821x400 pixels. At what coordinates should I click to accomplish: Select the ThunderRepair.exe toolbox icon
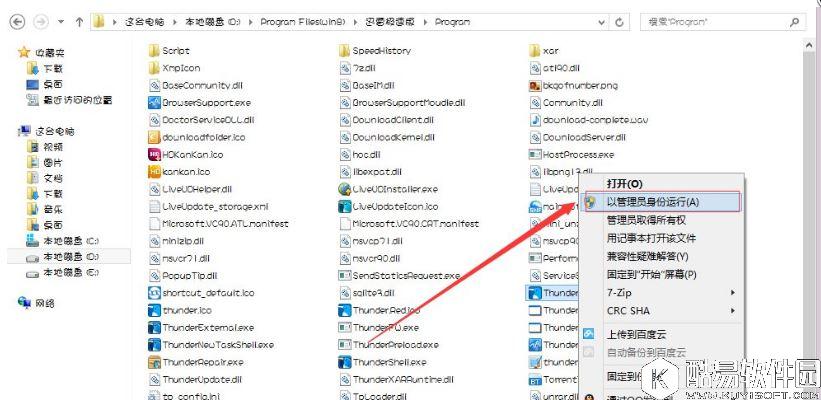(x=154, y=362)
